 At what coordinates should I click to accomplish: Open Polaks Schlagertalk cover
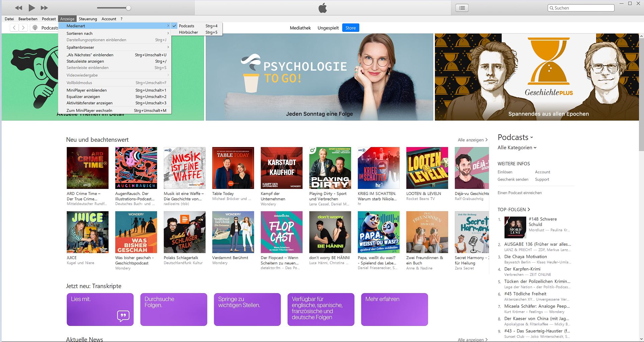tap(185, 232)
